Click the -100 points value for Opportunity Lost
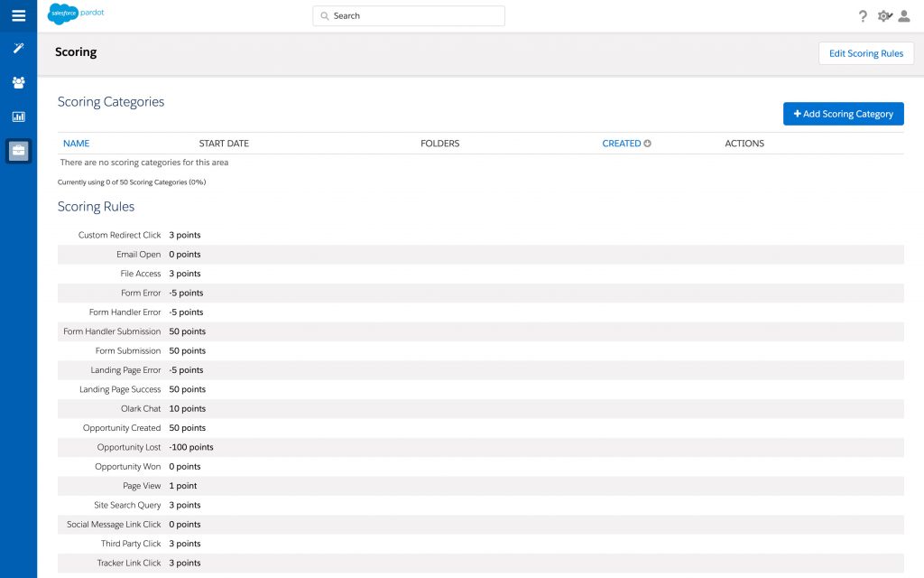924x578 pixels. tap(191, 447)
